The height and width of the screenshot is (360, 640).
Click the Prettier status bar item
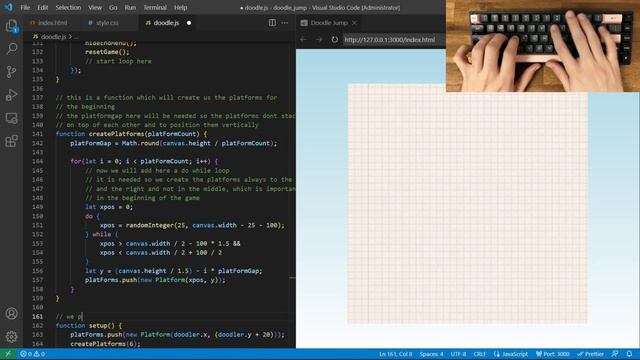click(x=590, y=354)
